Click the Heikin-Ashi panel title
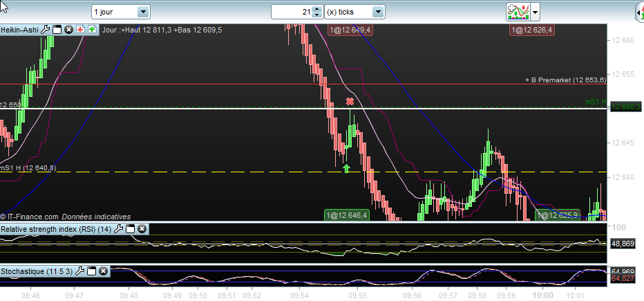This screenshot has height=301, width=644. 20,30
